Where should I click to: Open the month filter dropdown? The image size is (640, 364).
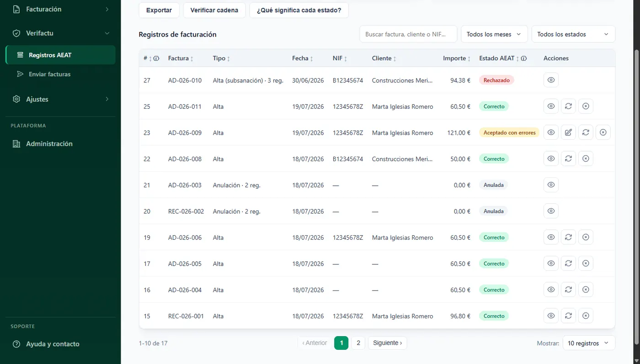[494, 34]
